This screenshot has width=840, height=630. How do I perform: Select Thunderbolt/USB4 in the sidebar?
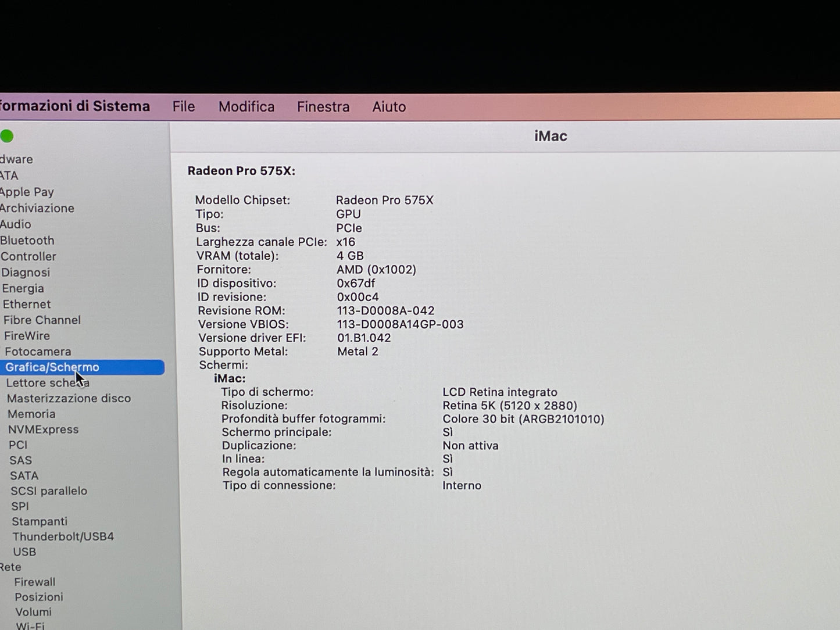[63, 536]
